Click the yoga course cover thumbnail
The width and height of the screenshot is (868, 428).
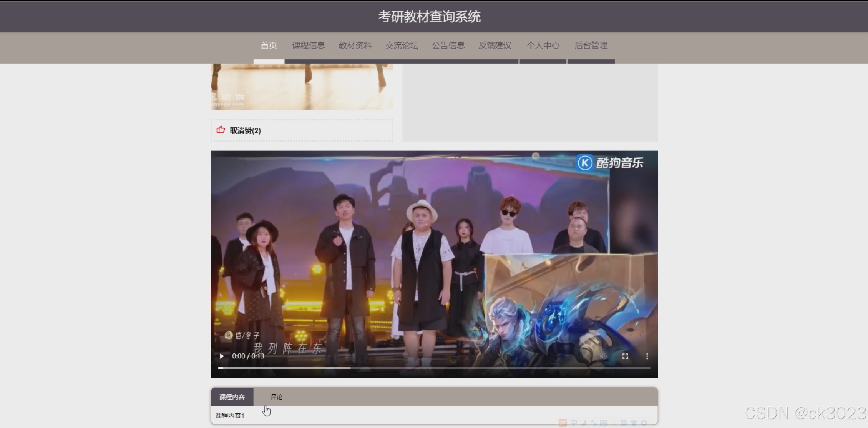pos(302,87)
